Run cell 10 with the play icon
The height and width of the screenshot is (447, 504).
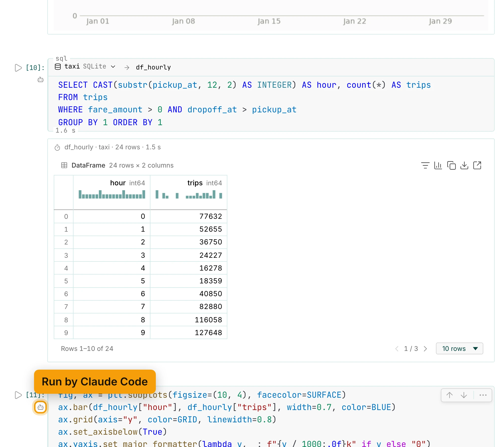[x=18, y=68]
